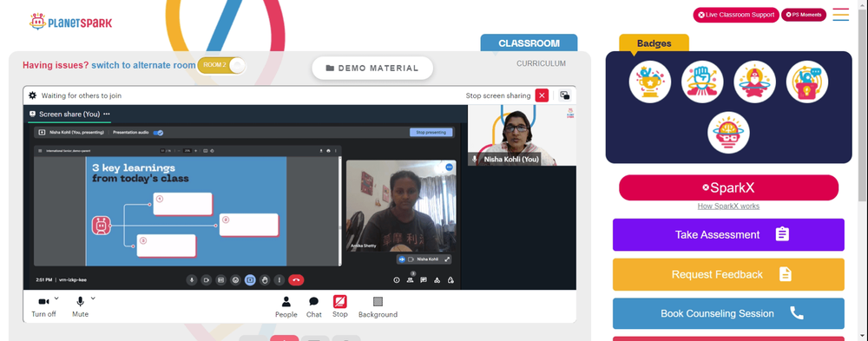
Task: Click the presentation slide in shared screen
Action: [186, 211]
